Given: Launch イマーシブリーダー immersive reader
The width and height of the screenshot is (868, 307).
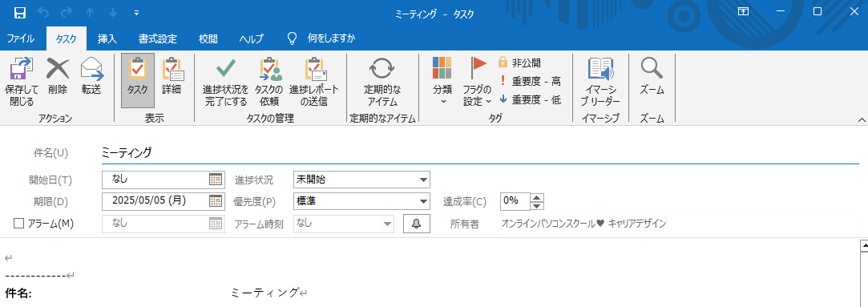Looking at the screenshot, I should 601,81.
